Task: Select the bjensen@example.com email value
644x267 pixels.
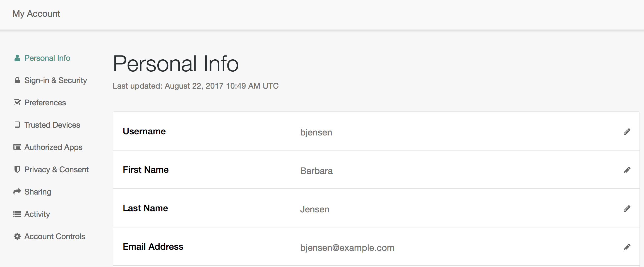Action: pos(347,248)
